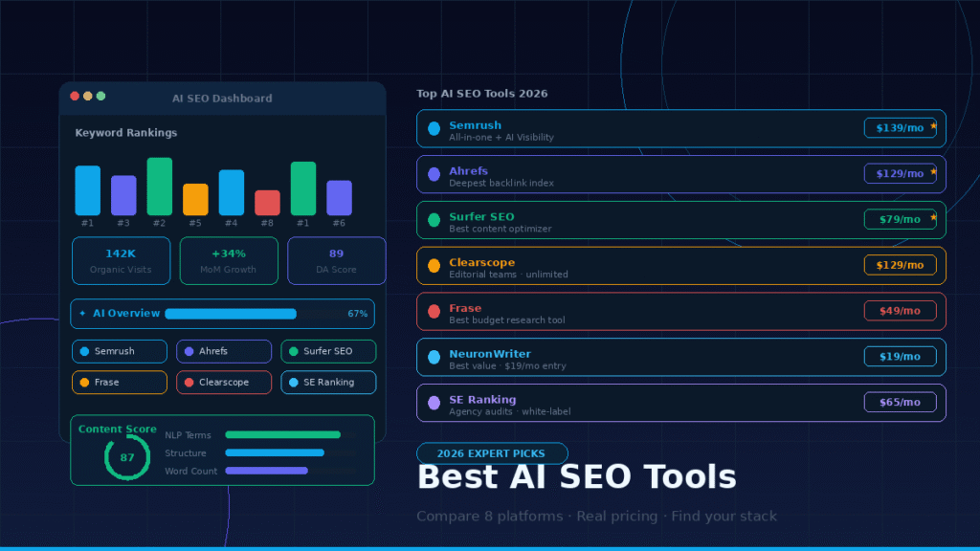Select the Clearscope chip in the dashboard
Image resolution: width=980 pixels, height=551 pixels.
(x=224, y=383)
